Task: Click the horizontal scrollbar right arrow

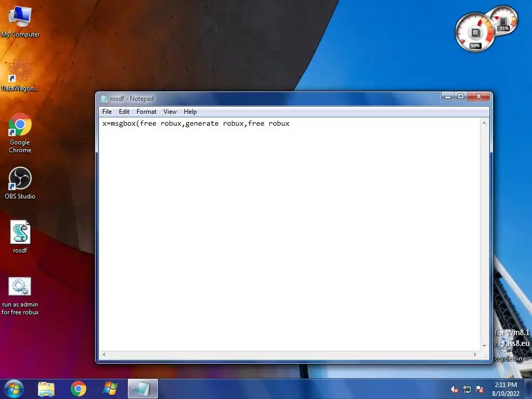Action: 475,354
